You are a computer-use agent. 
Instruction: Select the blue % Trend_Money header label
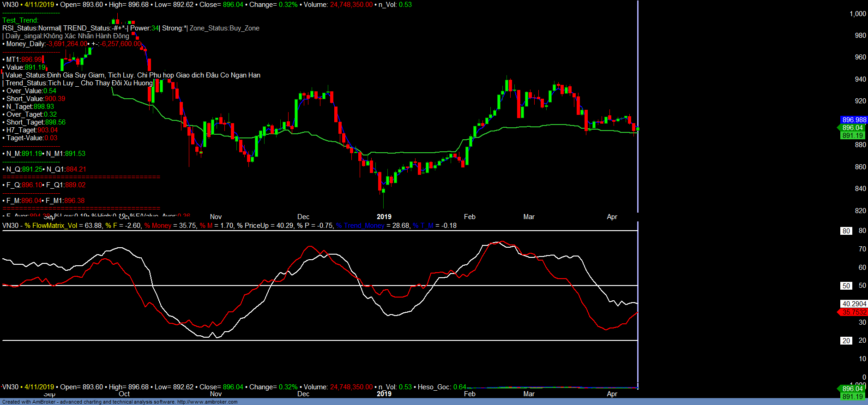[x=360, y=226]
